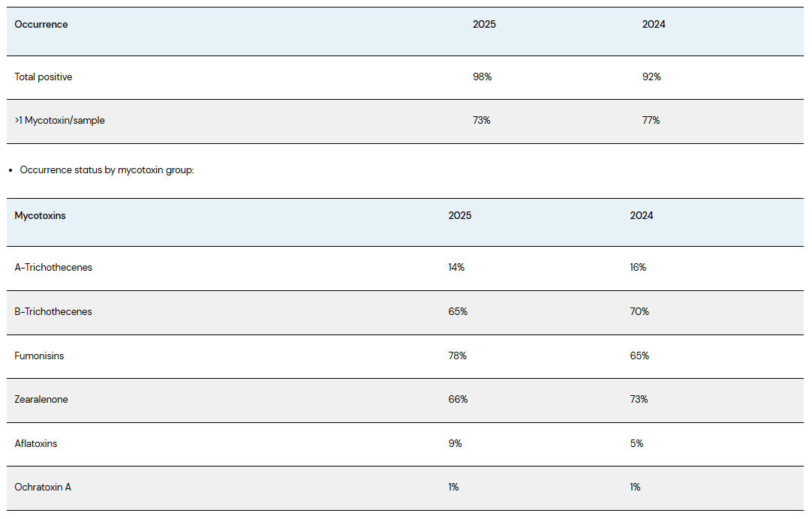812x519 pixels.
Task: Click the 14% A-Trichothecenes value
Action: point(456,268)
